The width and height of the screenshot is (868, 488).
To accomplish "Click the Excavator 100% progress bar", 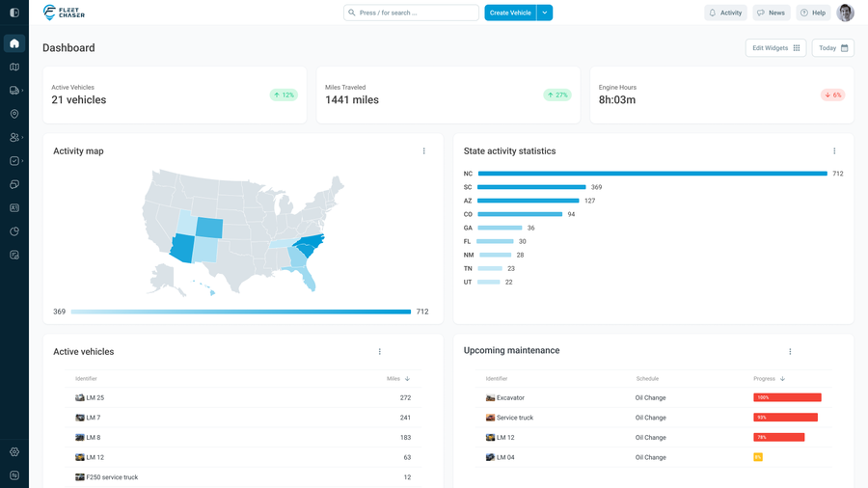I will 787,397.
